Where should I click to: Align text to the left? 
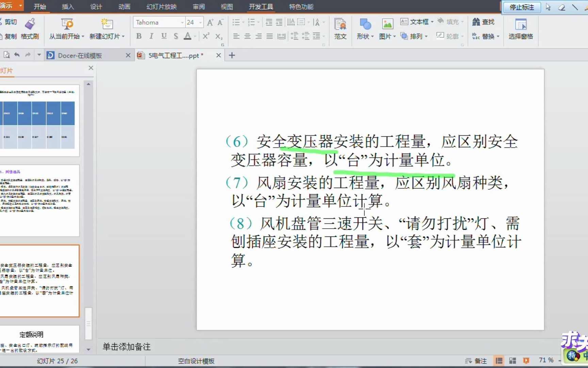pyautogui.click(x=236, y=36)
